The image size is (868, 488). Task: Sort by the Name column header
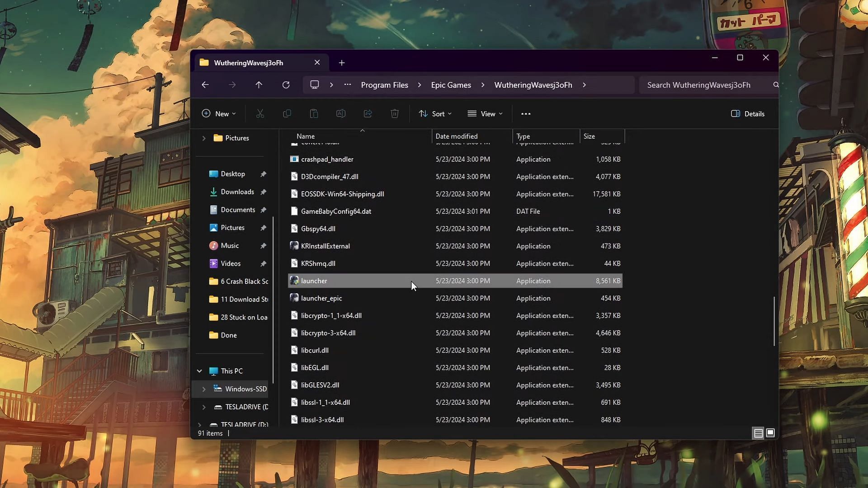pyautogui.click(x=306, y=136)
